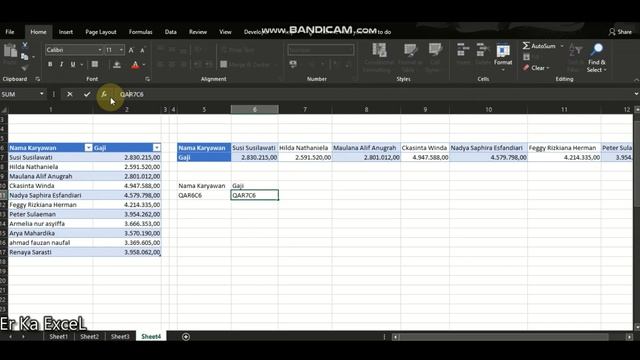640x360 pixels.
Task: Select the Renaya Sarasti cell
Action: pos(51,252)
